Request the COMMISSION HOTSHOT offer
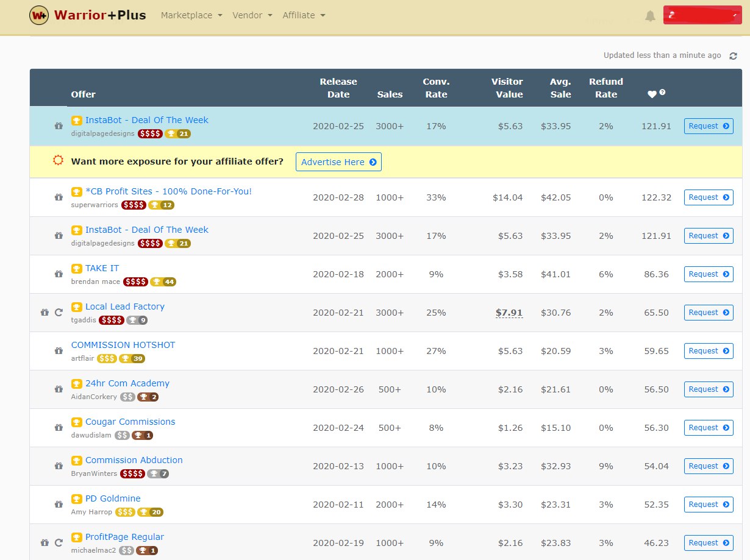750x560 pixels. tap(709, 351)
